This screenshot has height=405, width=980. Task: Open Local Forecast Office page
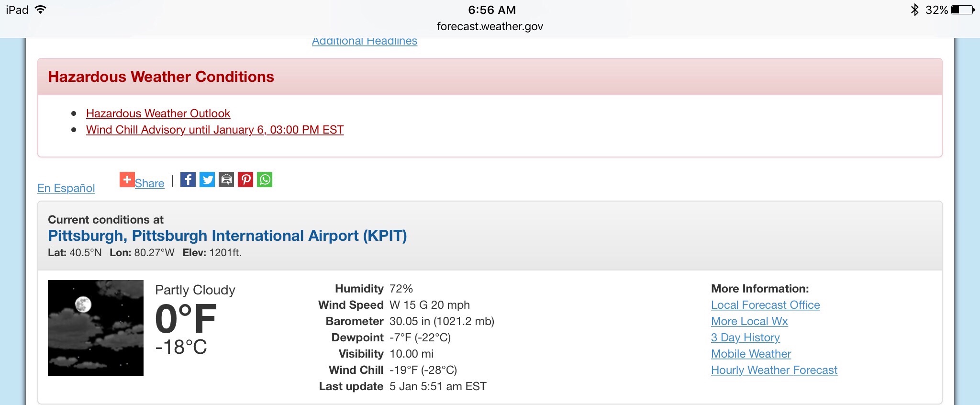(x=765, y=305)
